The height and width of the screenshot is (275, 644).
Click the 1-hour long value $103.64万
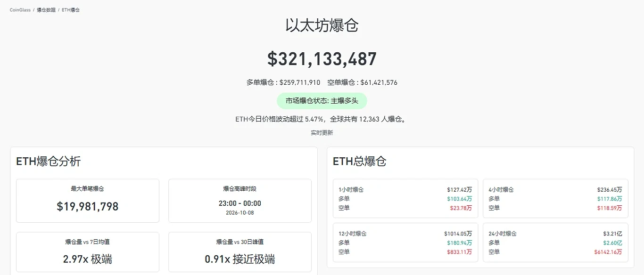[x=460, y=199]
